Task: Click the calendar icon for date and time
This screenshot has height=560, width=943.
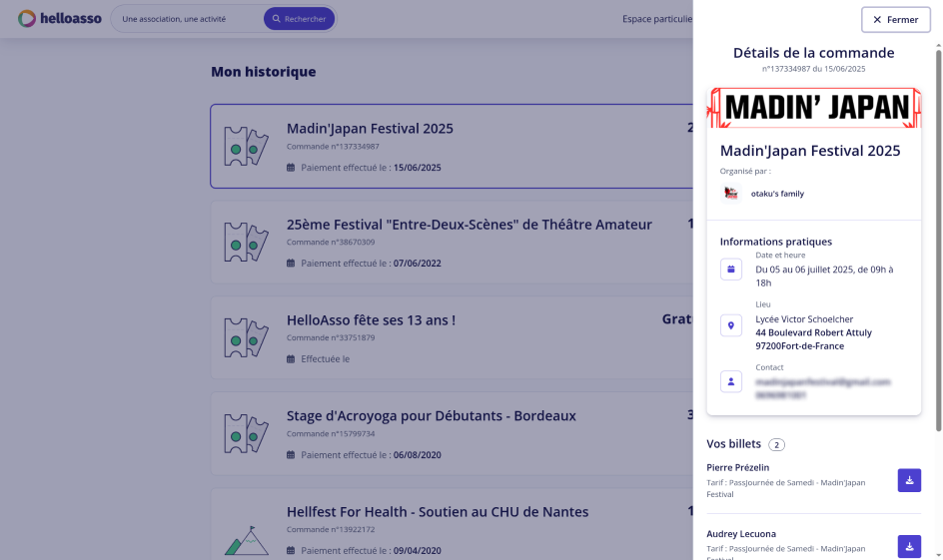Action: [x=731, y=270]
